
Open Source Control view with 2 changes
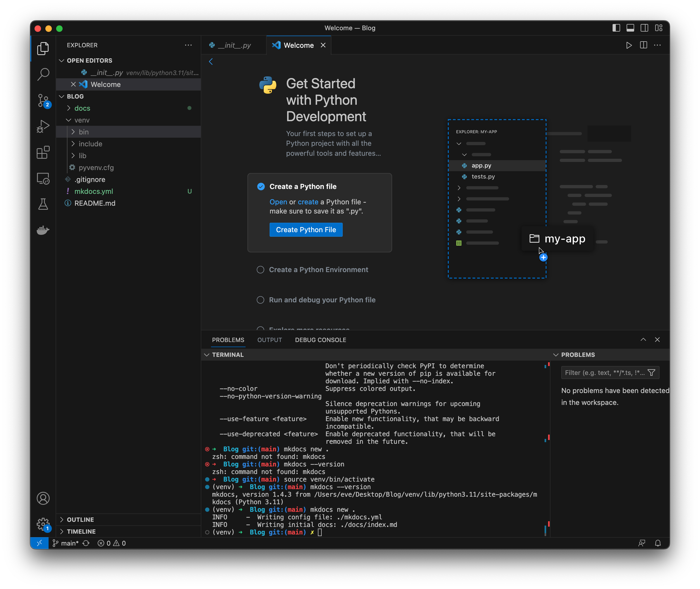(43, 100)
